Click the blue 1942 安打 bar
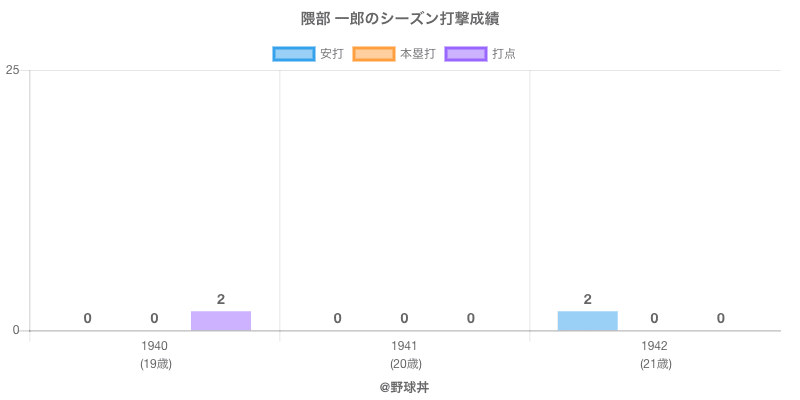800x400 pixels. [587, 321]
